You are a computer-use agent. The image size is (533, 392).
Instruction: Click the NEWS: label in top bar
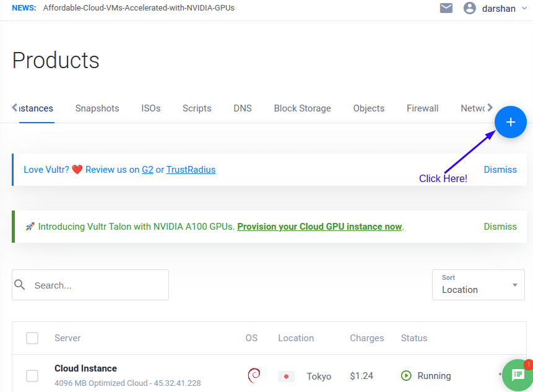(24, 8)
